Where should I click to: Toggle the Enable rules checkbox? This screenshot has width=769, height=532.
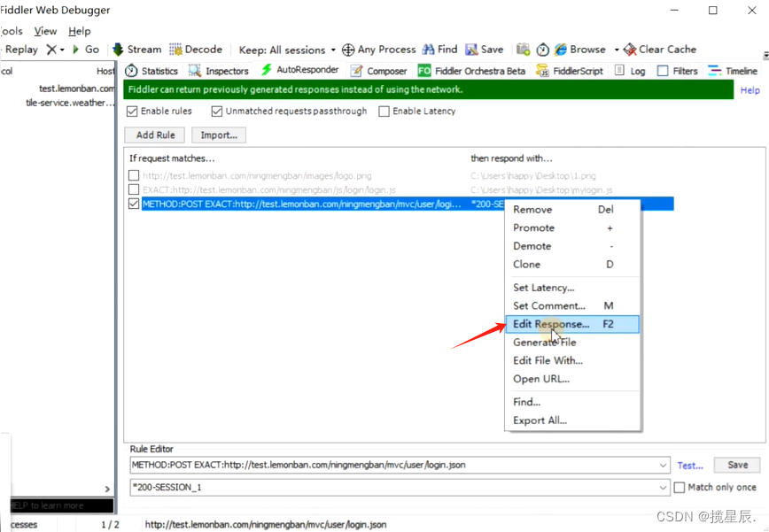coord(132,112)
